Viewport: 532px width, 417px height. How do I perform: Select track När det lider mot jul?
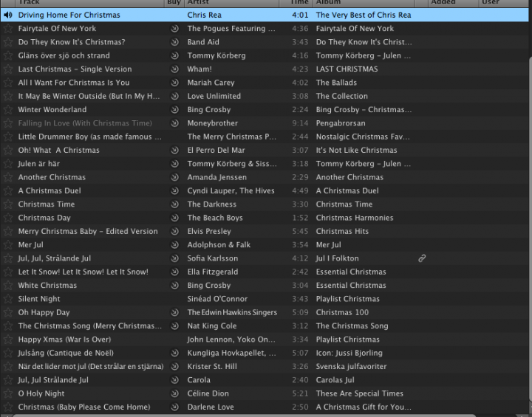click(x=91, y=367)
